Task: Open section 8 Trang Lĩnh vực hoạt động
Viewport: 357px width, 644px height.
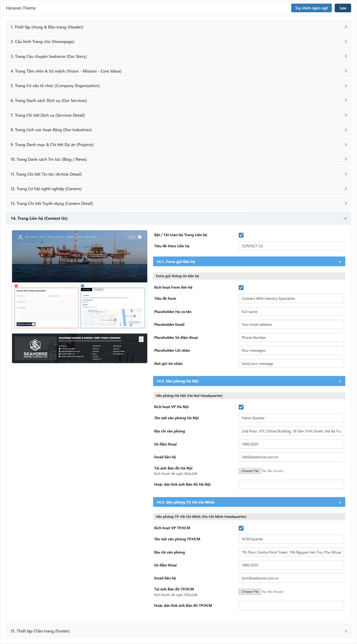Action: (178, 130)
